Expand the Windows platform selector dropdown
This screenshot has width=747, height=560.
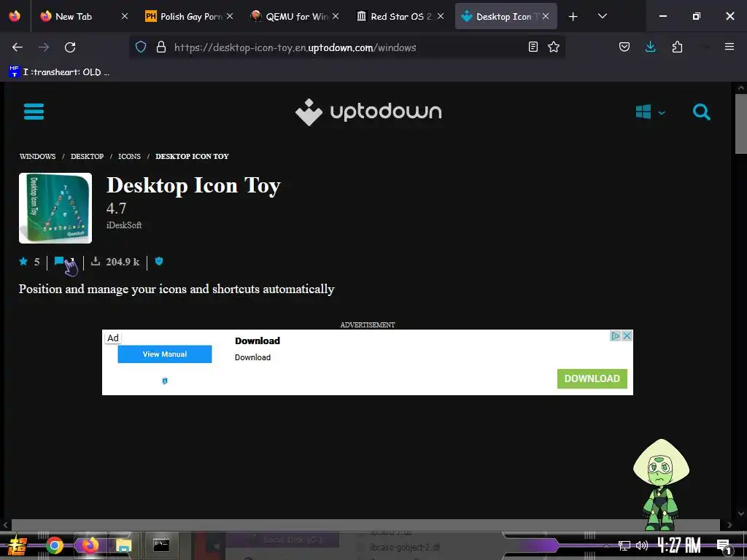650,112
